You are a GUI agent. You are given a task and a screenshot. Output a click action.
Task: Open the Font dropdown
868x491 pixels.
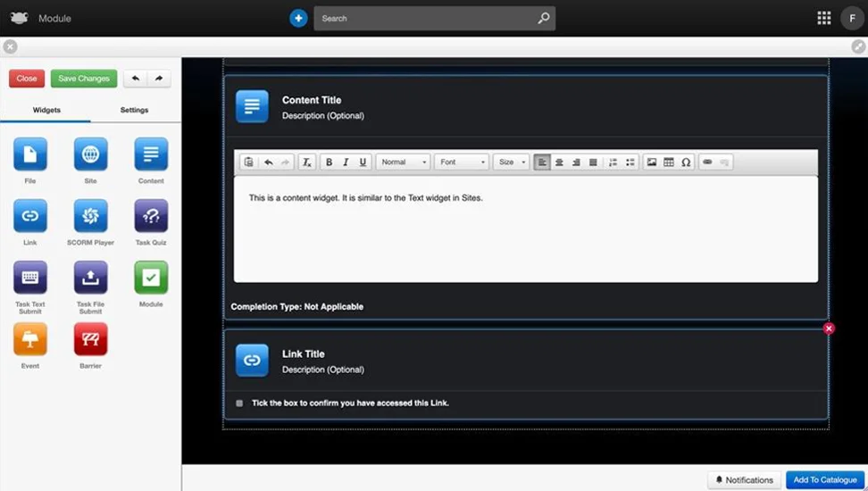coord(462,162)
